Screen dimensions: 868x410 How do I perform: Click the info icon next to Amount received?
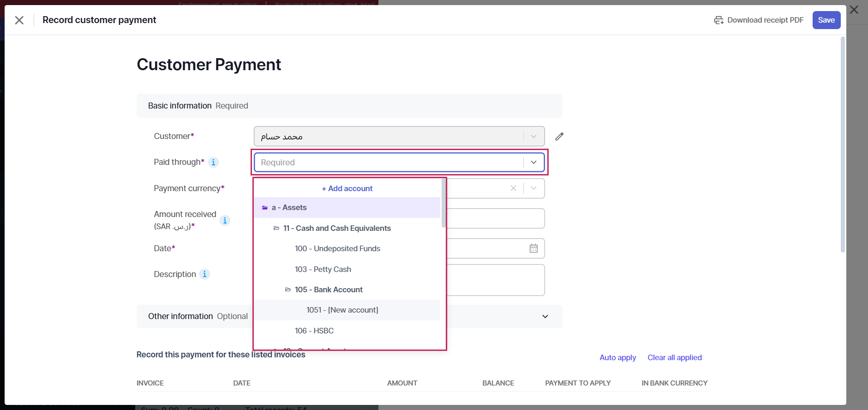coord(225,221)
